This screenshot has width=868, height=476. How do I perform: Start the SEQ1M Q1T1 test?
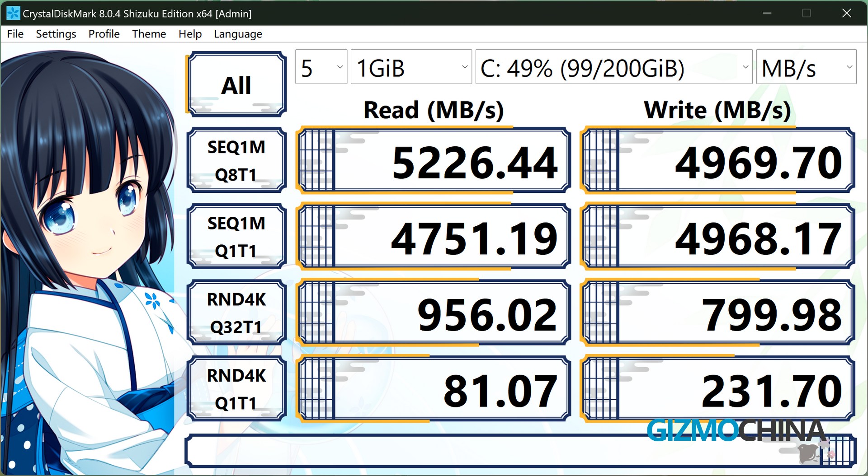point(236,237)
